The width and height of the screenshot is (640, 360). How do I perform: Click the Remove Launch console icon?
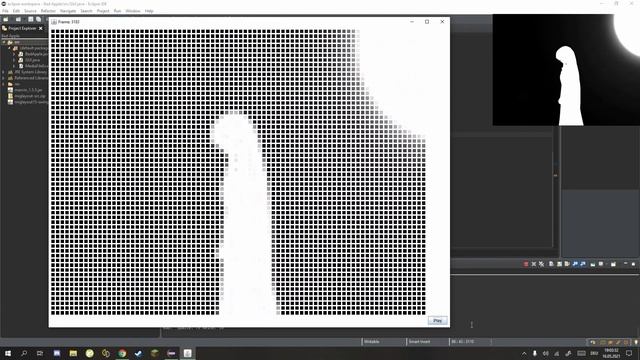tap(533, 264)
